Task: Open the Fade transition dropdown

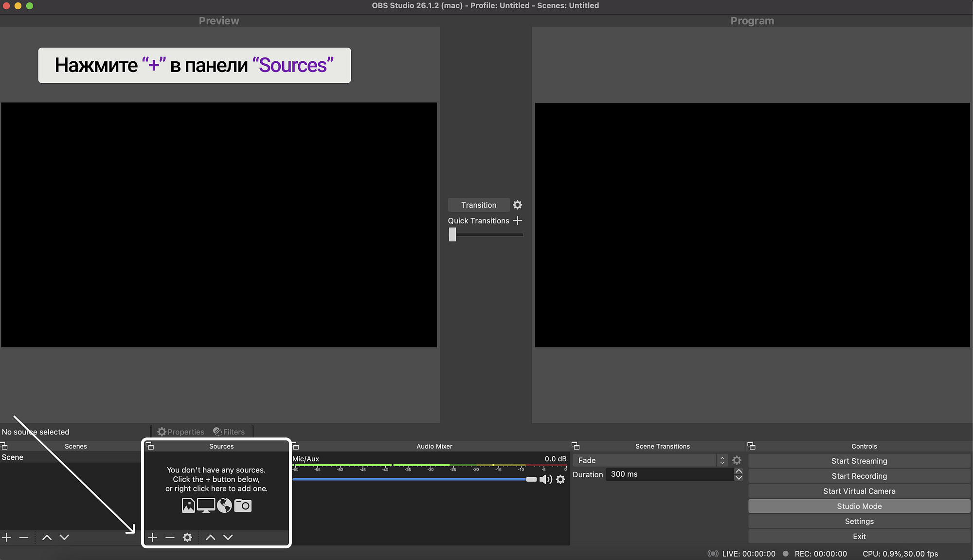Action: [x=650, y=460]
